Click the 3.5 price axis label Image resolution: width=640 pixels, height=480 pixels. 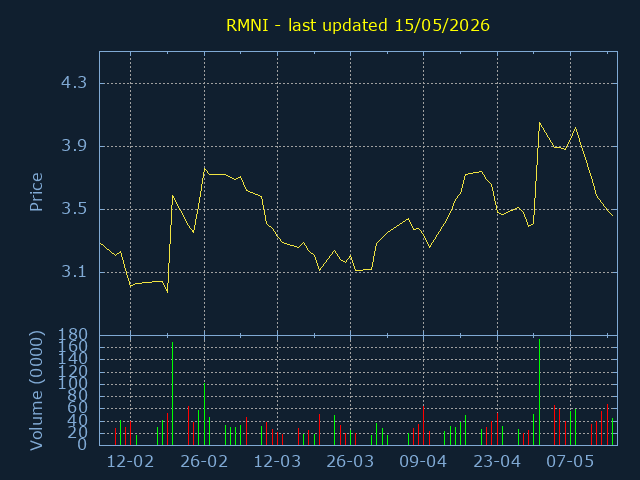74,209
